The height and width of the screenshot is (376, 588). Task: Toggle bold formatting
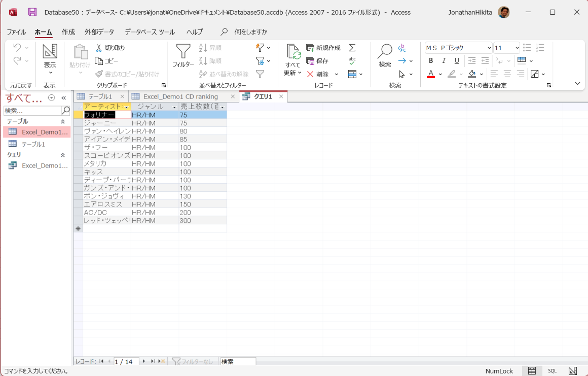point(430,60)
